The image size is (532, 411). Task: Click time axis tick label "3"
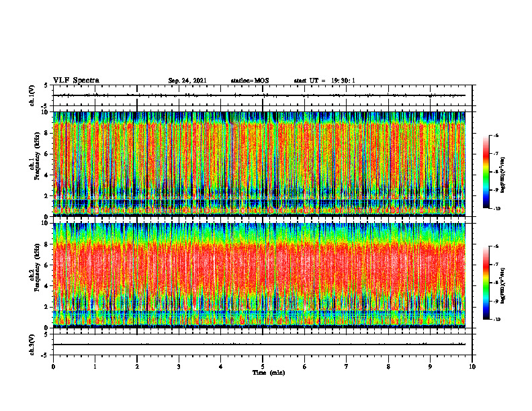pyautogui.click(x=179, y=367)
